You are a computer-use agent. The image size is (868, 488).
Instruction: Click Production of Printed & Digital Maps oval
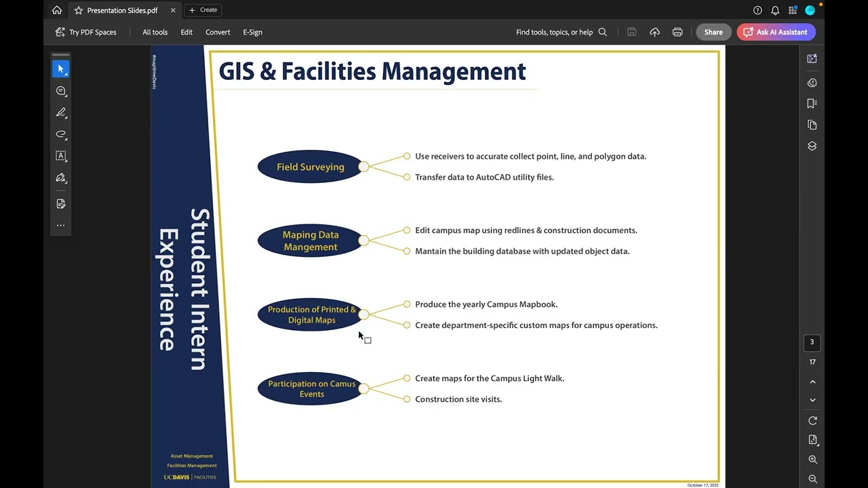tap(310, 314)
